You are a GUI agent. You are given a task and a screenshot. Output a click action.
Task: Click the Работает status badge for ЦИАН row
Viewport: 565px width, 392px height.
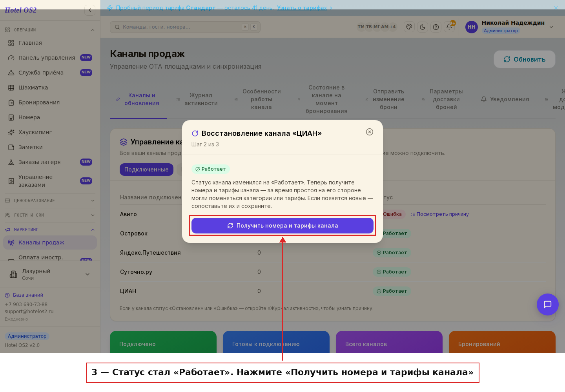(x=392, y=291)
